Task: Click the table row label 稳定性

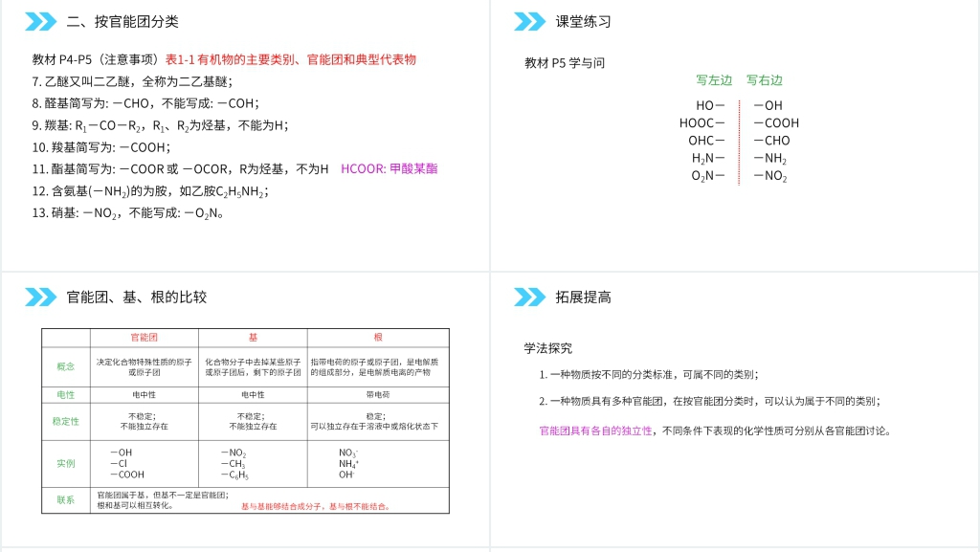Action: pyautogui.click(x=66, y=422)
